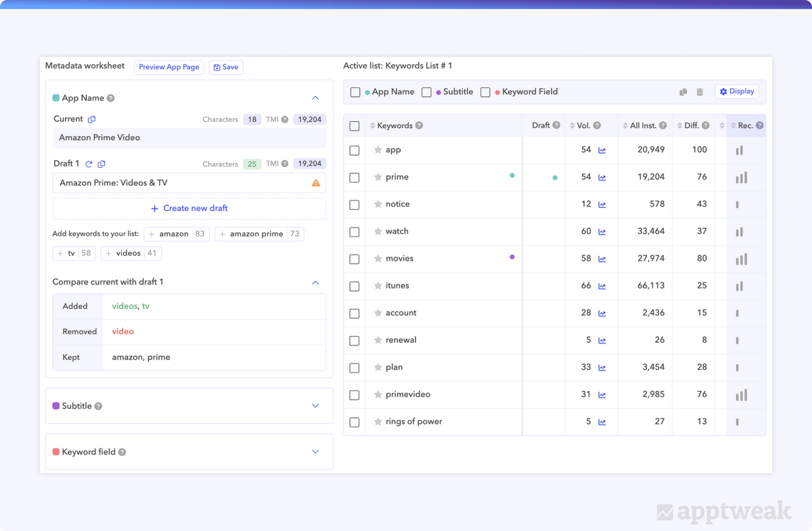Sort the table by All Inst. column
The image size is (812, 531).
pyautogui.click(x=625, y=126)
